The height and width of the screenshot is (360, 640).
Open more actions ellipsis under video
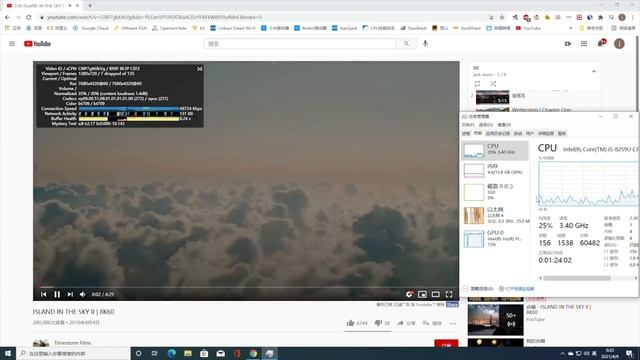point(453,323)
